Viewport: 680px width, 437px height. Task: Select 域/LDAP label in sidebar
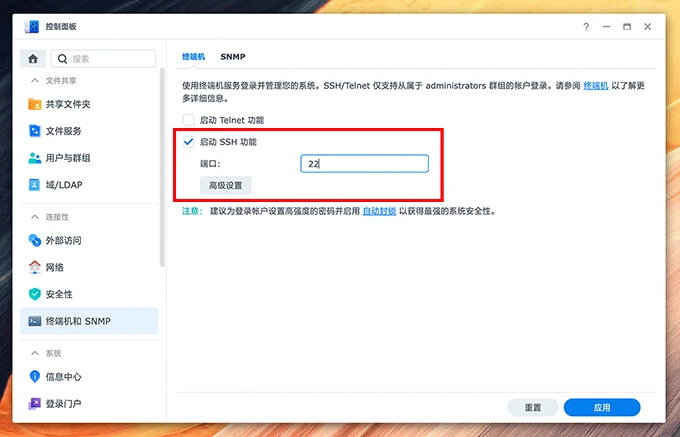point(64,185)
